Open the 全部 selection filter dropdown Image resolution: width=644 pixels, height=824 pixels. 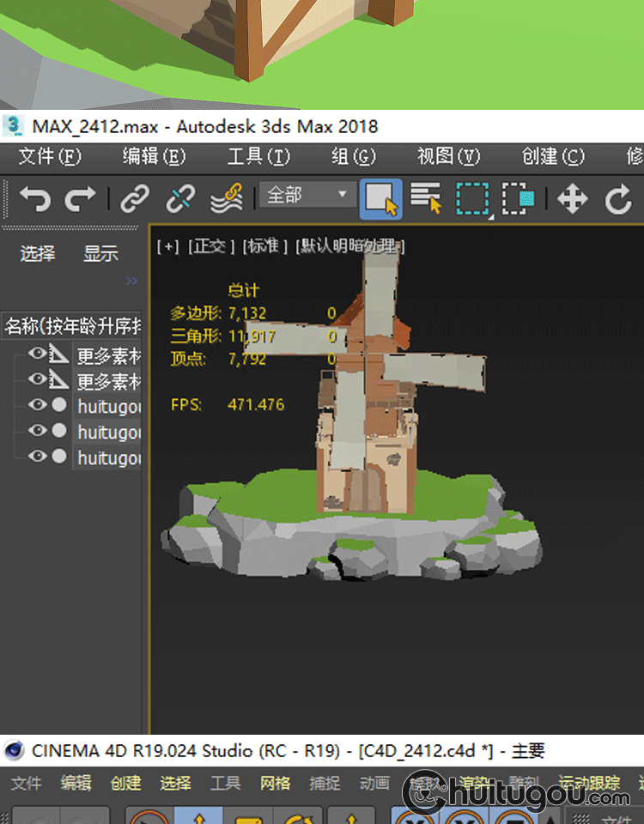(x=307, y=195)
